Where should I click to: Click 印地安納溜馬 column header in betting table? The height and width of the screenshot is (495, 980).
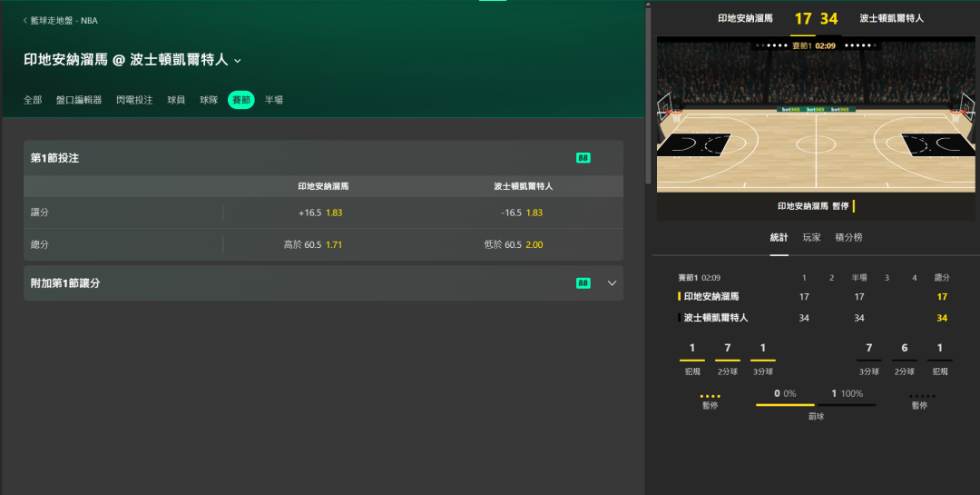pos(323,186)
